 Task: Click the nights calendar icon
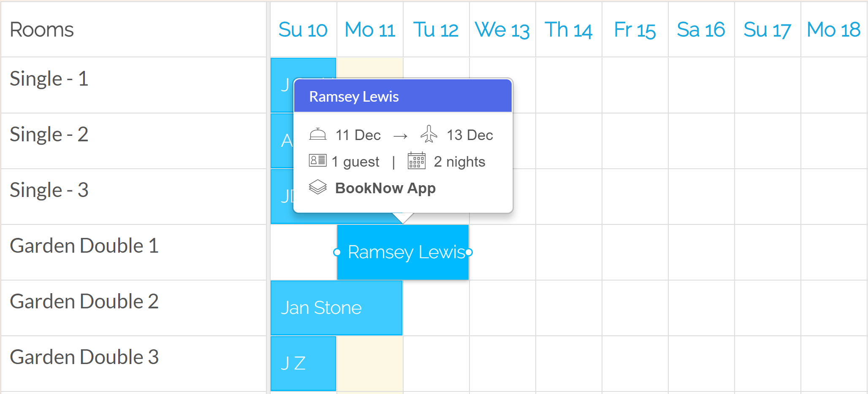click(416, 161)
